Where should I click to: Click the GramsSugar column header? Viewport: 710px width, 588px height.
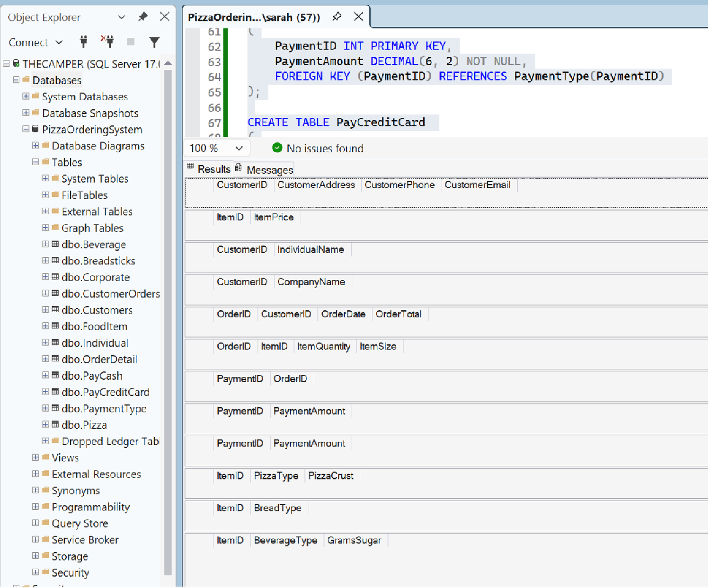(x=355, y=540)
